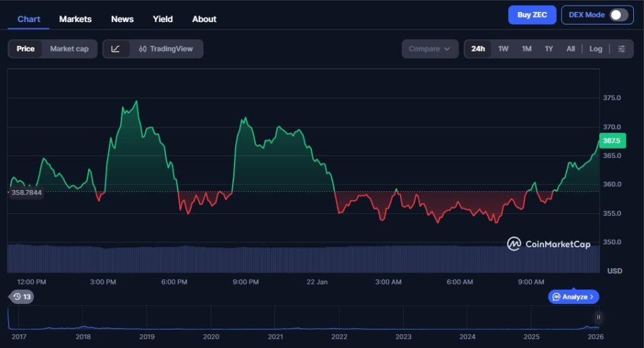Open the Markets tab
The width and height of the screenshot is (644, 348).
coord(75,19)
